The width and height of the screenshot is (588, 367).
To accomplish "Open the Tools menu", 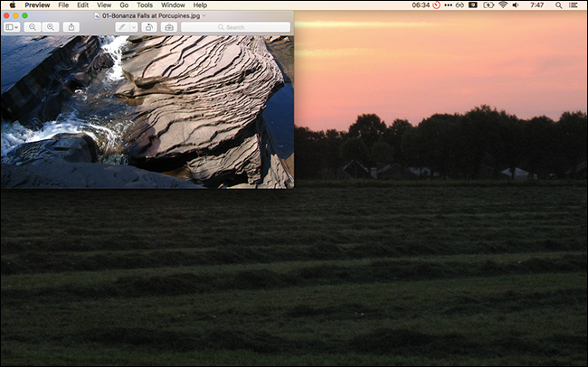I will (x=145, y=5).
